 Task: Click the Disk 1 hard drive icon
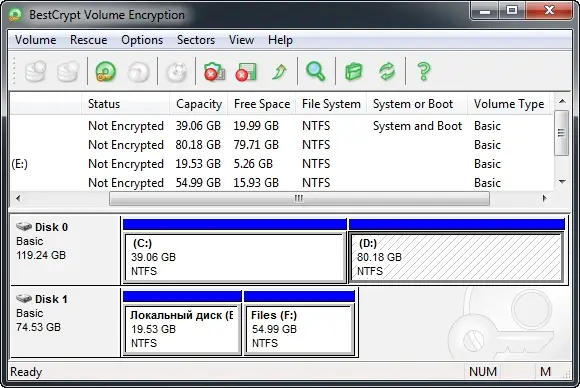24,298
